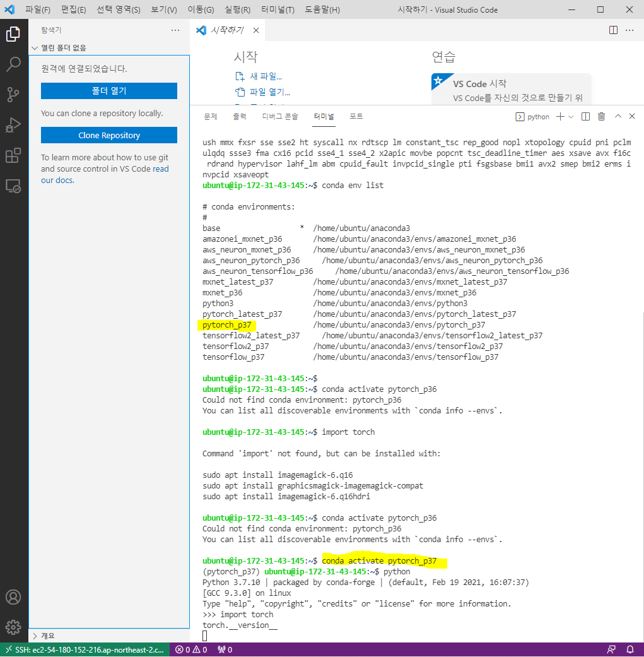Click the 'Python 3.7.10' version line
This screenshot has height=657, width=644.
pos(366,582)
